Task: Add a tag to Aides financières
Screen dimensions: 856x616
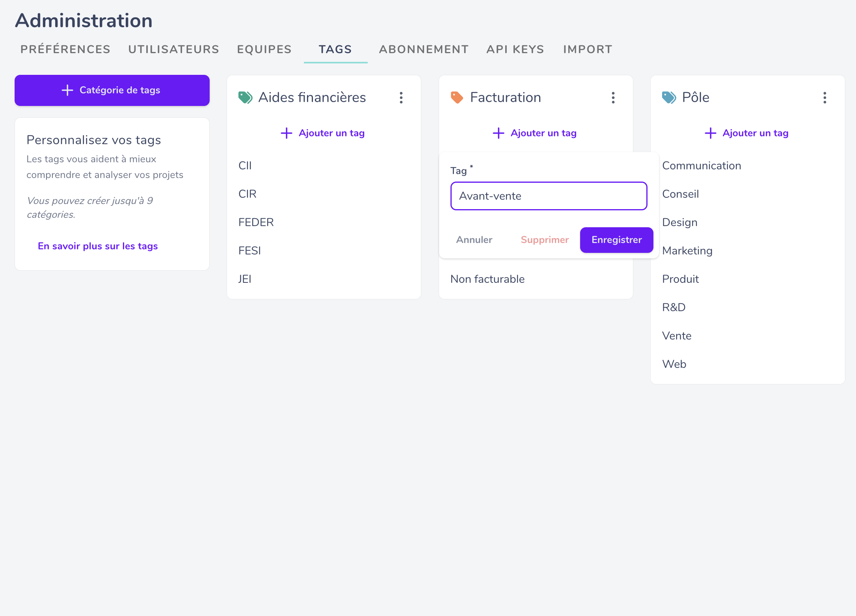Action: pyautogui.click(x=323, y=133)
